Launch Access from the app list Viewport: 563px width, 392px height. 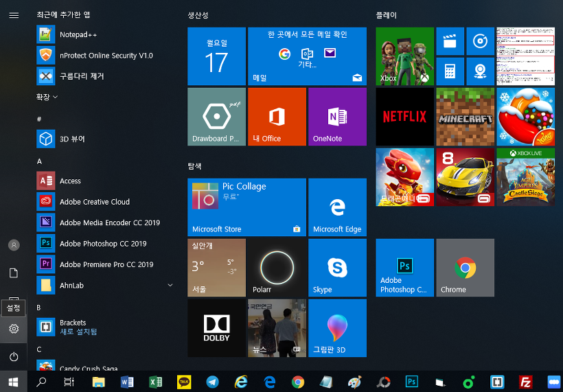point(104,181)
